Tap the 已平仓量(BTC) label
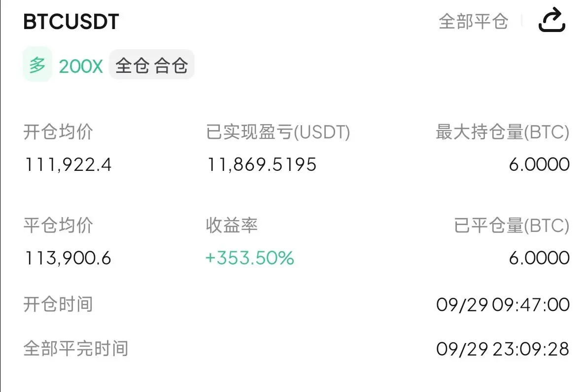This screenshot has width=585, height=392. [512, 226]
